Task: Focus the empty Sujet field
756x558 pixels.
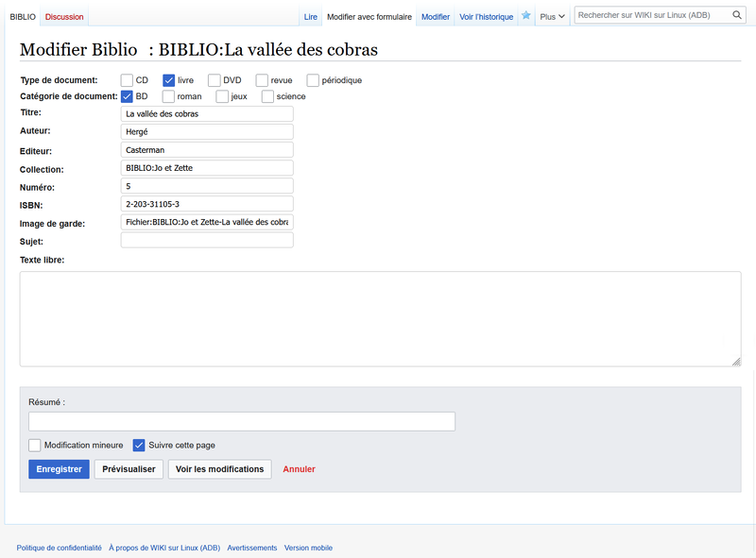Action: tap(207, 240)
